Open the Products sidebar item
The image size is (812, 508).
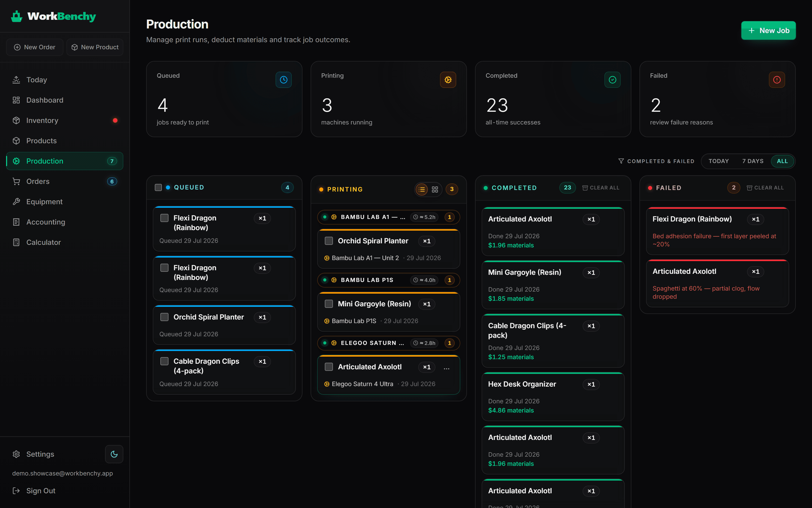pos(64,141)
